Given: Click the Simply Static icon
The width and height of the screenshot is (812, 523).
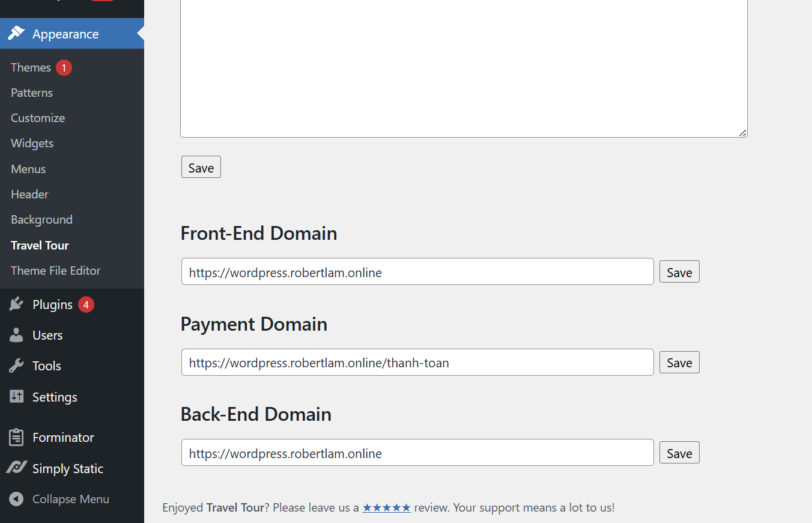Looking at the screenshot, I should pos(16,468).
